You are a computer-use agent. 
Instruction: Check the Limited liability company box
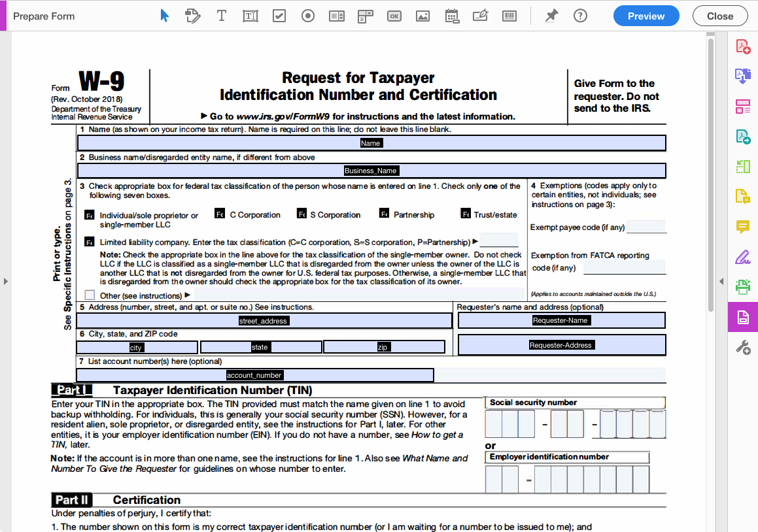(90, 242)
